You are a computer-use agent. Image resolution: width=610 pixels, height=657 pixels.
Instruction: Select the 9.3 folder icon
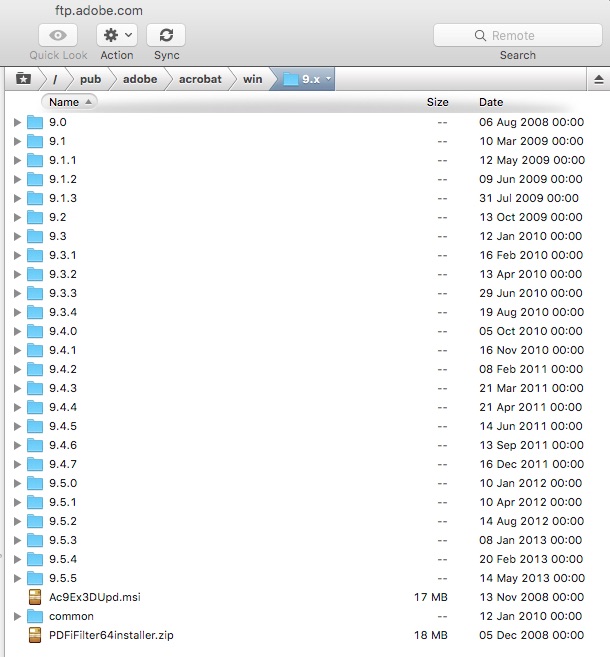(35, 236)
